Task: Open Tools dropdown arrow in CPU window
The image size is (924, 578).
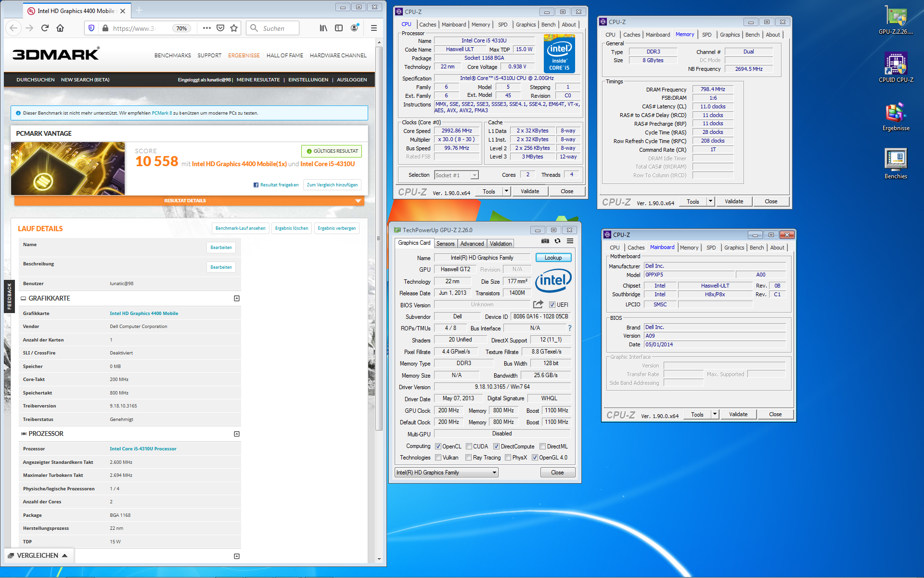Action: click(506, 191)
